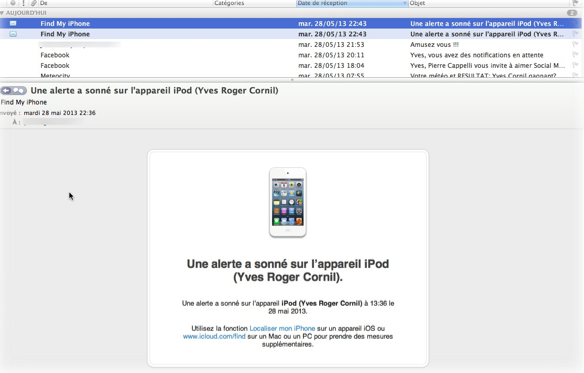This screenshot has height=373, width=584.
Task: Sort messages by the Objet column
Action: 489,3
